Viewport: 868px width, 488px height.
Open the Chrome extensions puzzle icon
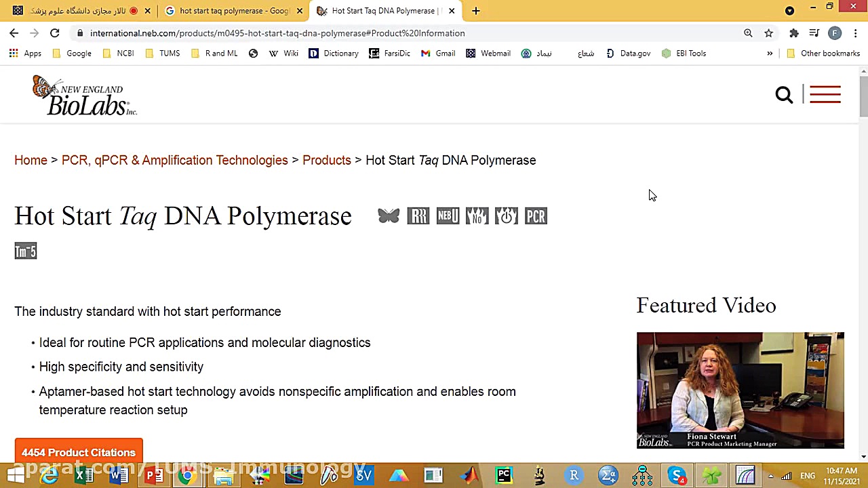[x=794, y=33]
